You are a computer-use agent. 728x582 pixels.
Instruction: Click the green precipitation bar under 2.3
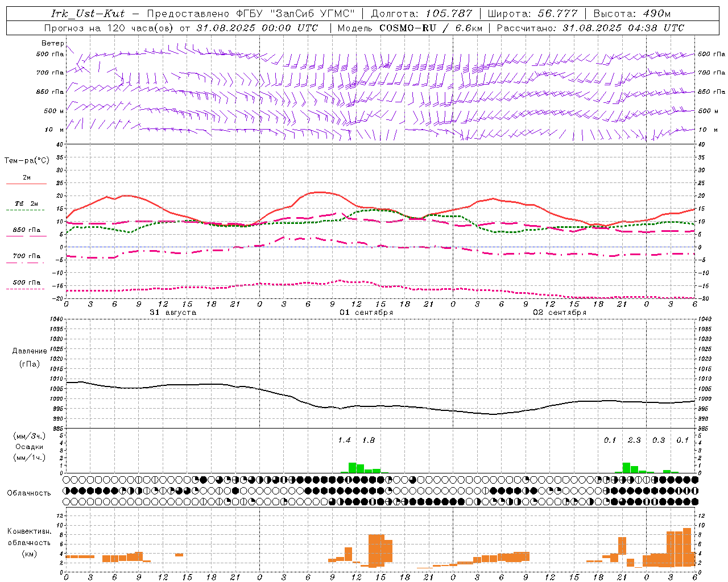[627, 468]
